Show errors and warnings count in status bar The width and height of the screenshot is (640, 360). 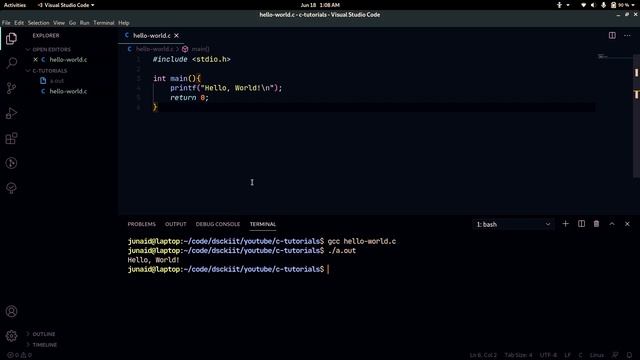[19, 355]
